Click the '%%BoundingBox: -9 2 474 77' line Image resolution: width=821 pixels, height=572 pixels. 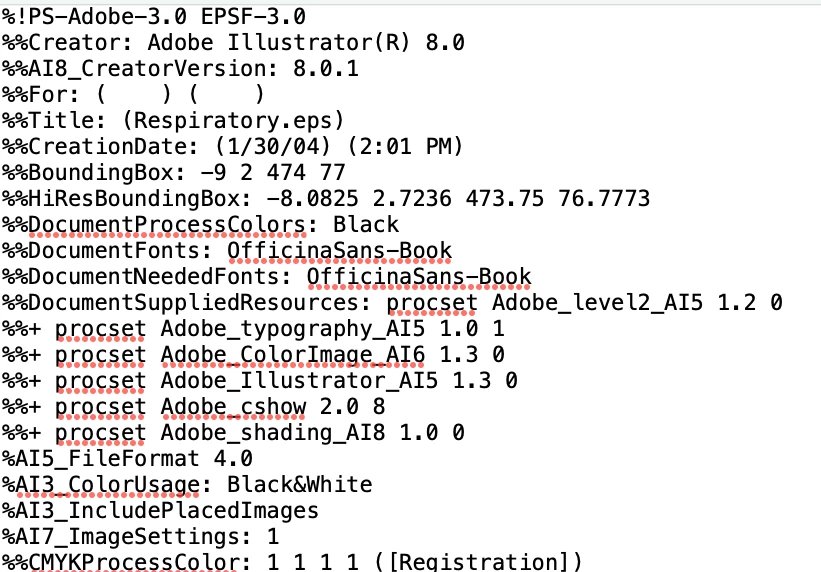(173, 172)
